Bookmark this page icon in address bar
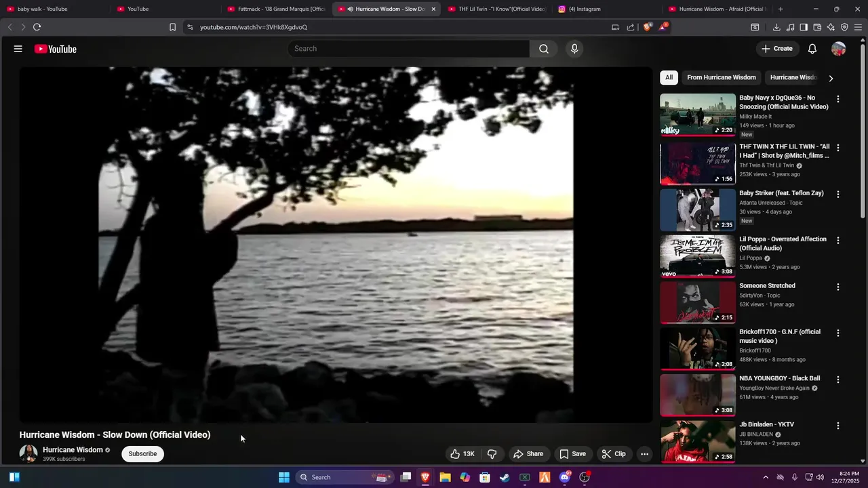This screenshot has width=868, height=488. point(172,27)
